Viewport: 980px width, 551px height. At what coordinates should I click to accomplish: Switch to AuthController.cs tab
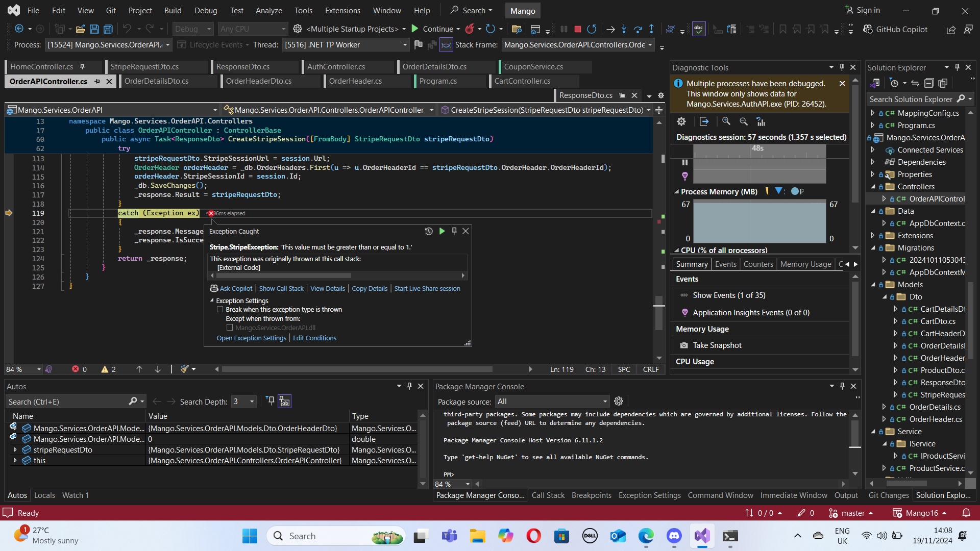(336, 67)
